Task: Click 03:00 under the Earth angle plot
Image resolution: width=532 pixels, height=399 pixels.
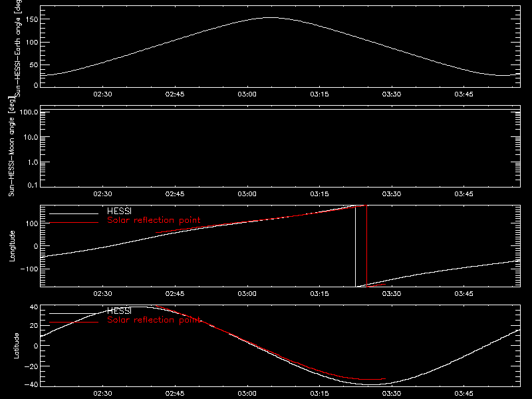Action: click(x=247, y=94)
